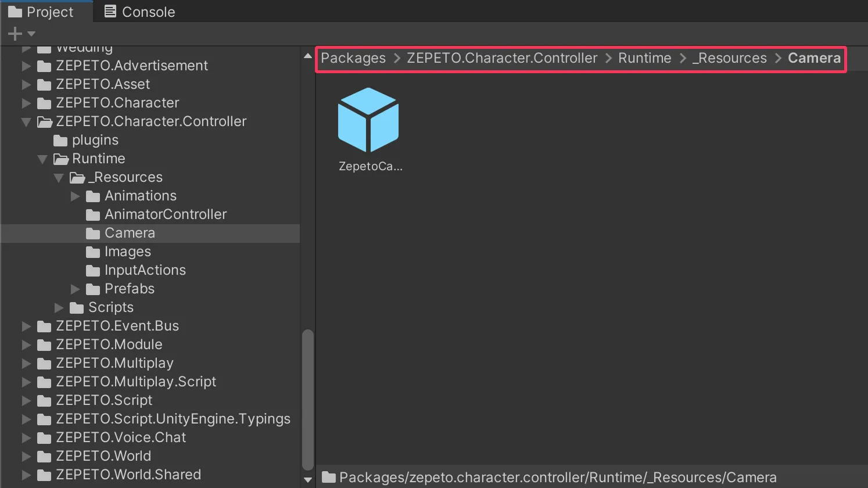
Task: Expand the ZEPETO.World folder arrow
Action: tap(26, 457)
